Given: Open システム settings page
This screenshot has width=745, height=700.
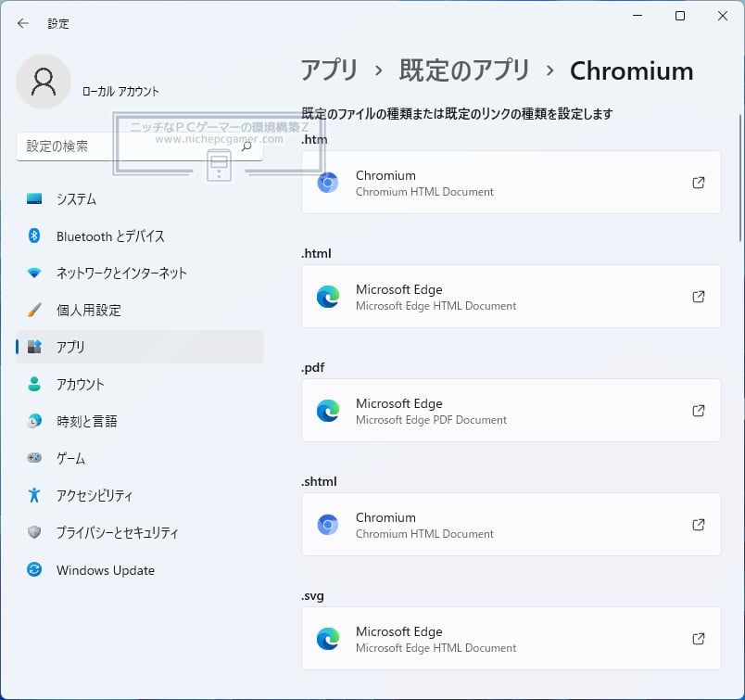Looking at the screenshot, I should [140, 198].
